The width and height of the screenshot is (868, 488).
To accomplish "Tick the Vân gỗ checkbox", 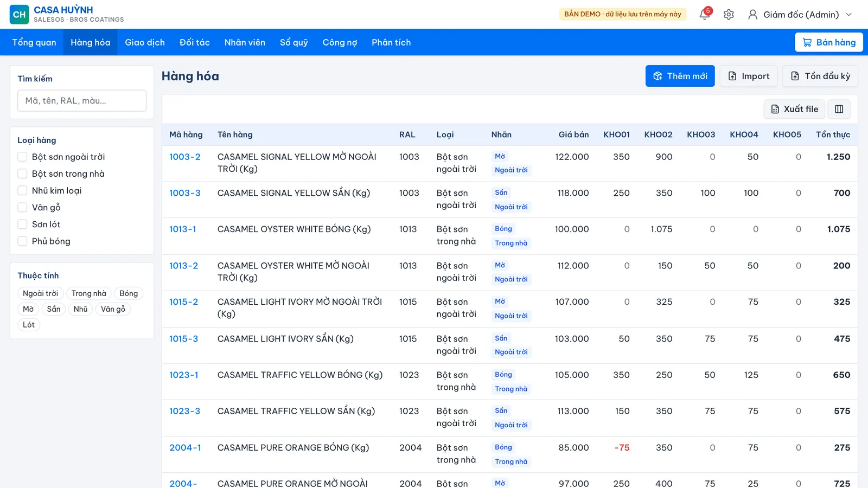I will 22,207.
